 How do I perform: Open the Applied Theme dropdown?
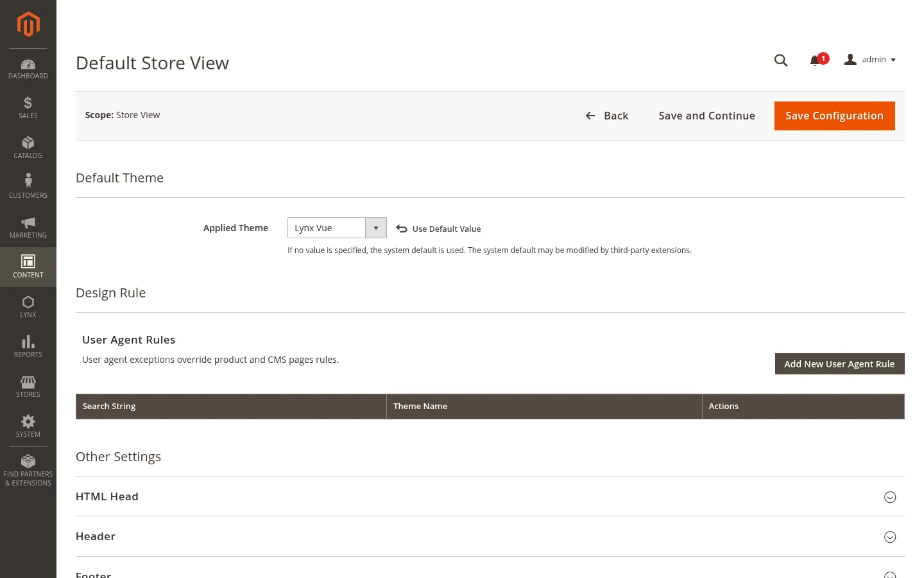pyautogui.click(x=337, y=228)
